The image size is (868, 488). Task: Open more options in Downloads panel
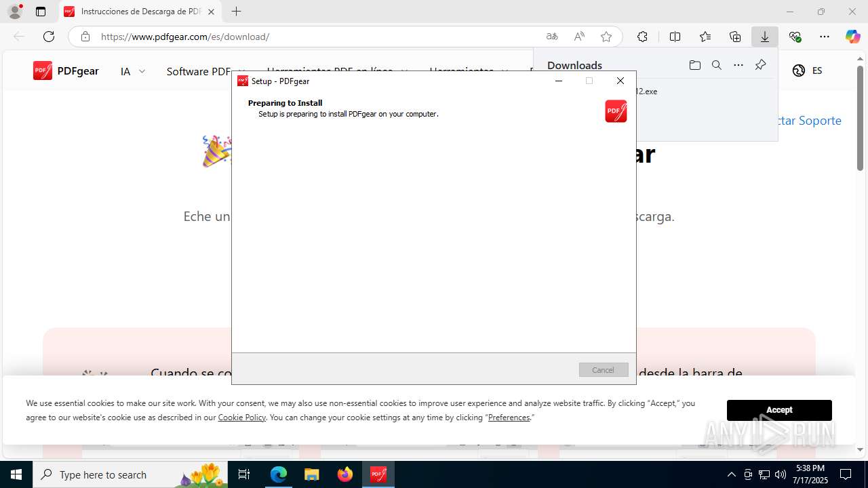(738, 65)
